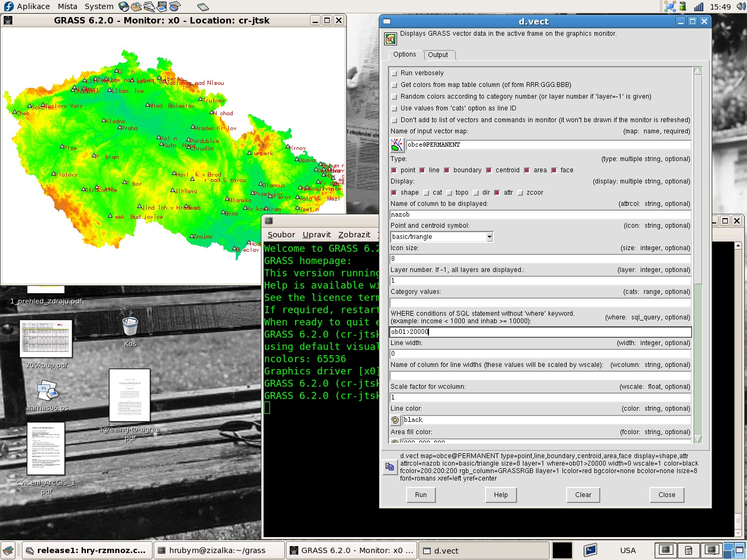Launch the spreadsheet chart icon in top panel

click(174, 6)
